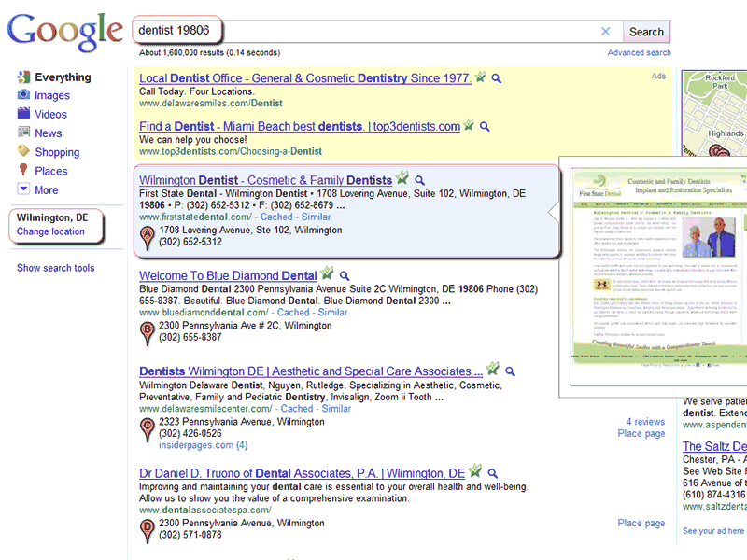The width and height of the screenshot is (747, 560).
Task: Open the Dr Daniel D. Truono Dental Associates result
Action: [302, 473]
